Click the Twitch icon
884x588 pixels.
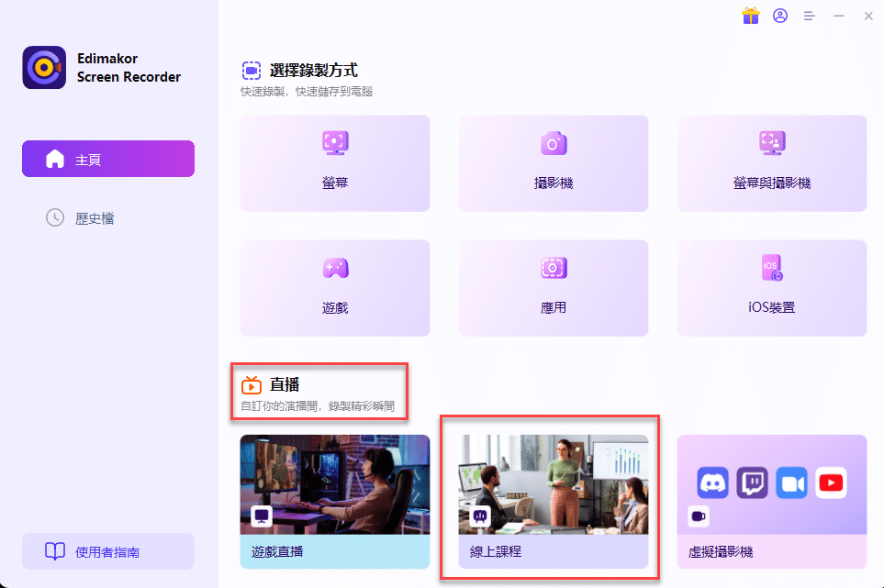(752, 483)
